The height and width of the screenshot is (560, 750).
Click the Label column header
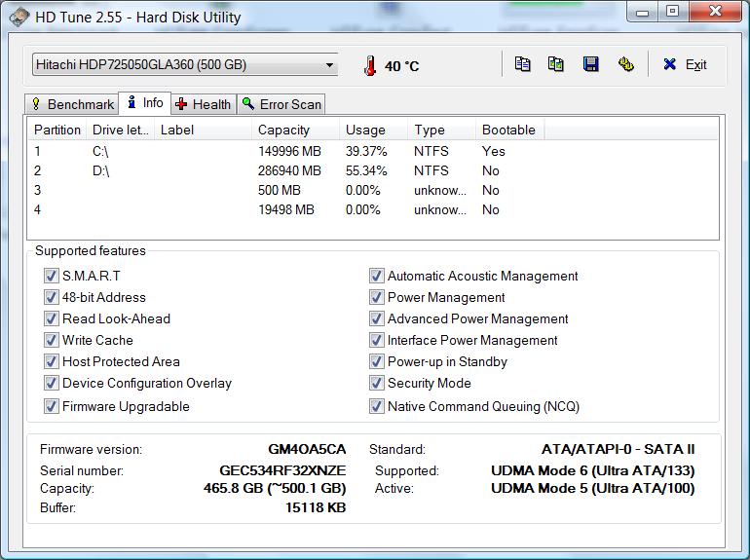[204, 131]
